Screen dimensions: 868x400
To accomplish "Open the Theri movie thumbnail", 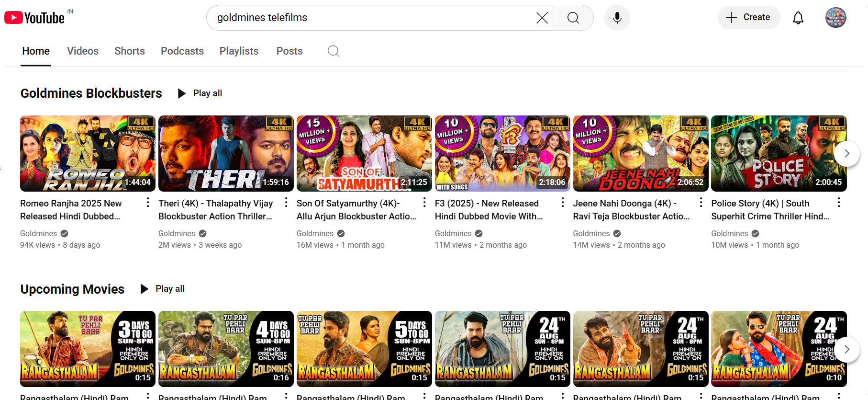I will click(x=226, y=154).
